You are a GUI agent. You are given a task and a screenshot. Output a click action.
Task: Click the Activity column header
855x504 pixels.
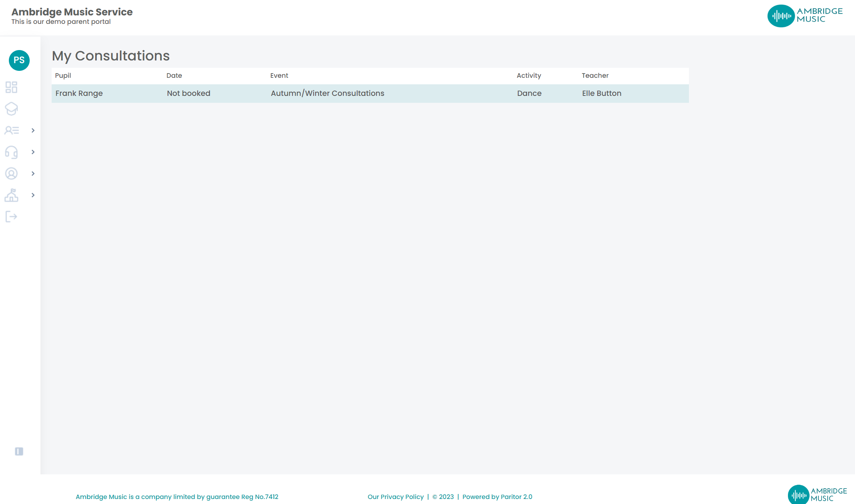(x=529, y=75)
